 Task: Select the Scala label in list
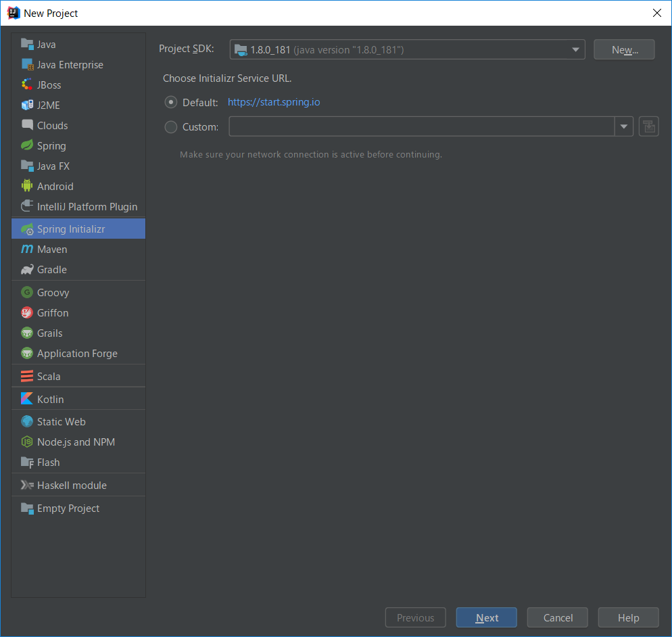tap(49, 377)
